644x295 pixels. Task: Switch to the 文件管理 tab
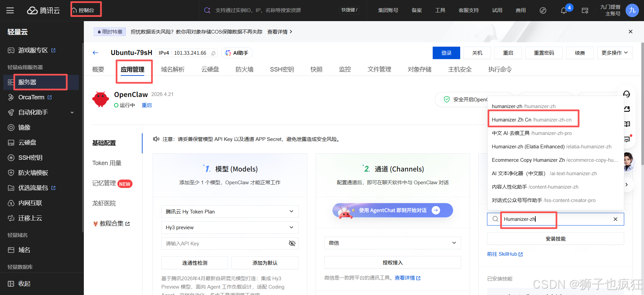tap(379, 69)
